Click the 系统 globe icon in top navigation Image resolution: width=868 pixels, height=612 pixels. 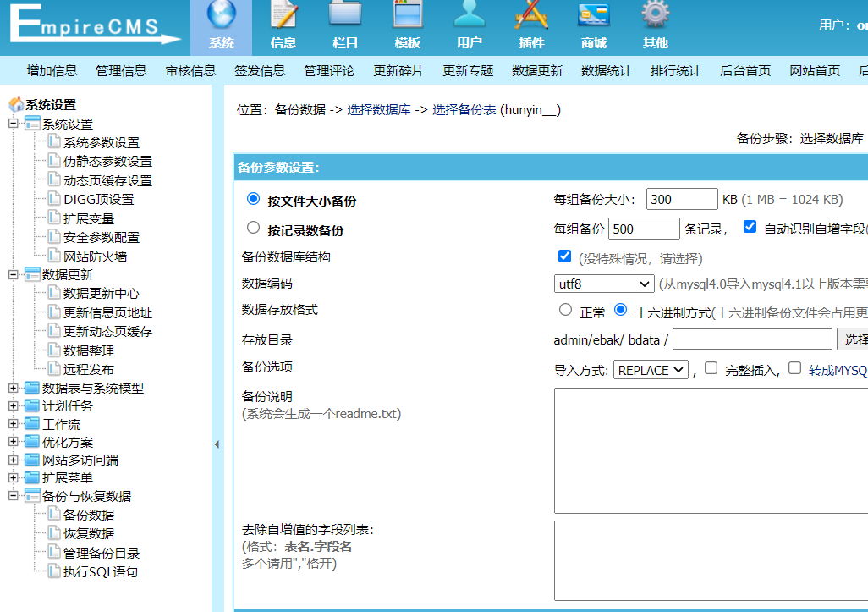click(222, 17)
